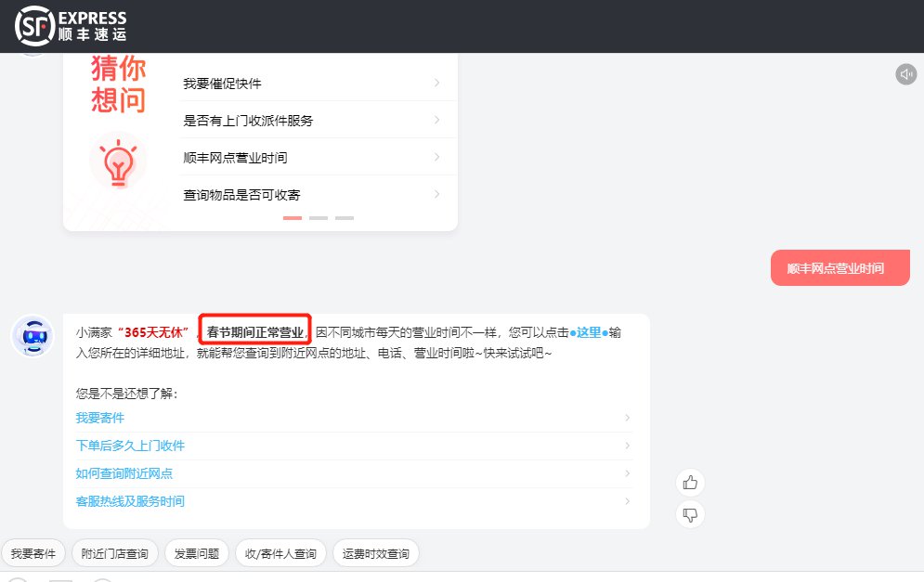Click the blue 这里 link in the reply

click(589, 332)
